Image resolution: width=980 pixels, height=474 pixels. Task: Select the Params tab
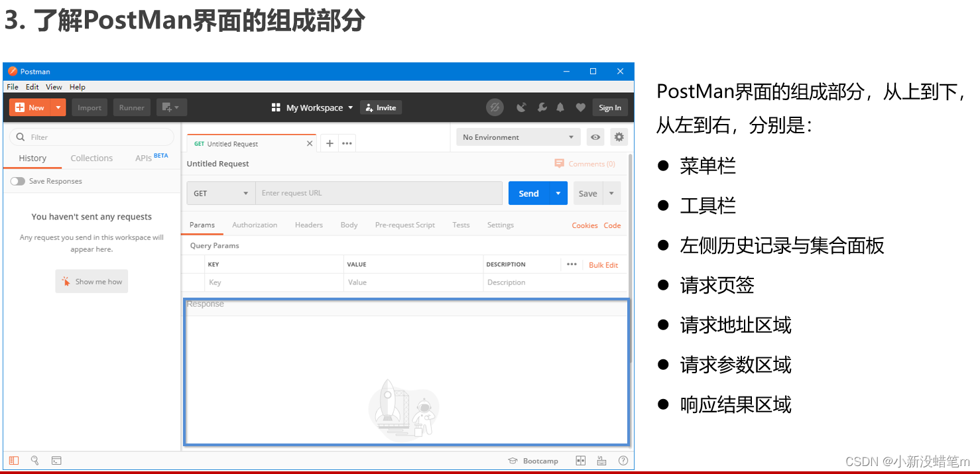202,225
